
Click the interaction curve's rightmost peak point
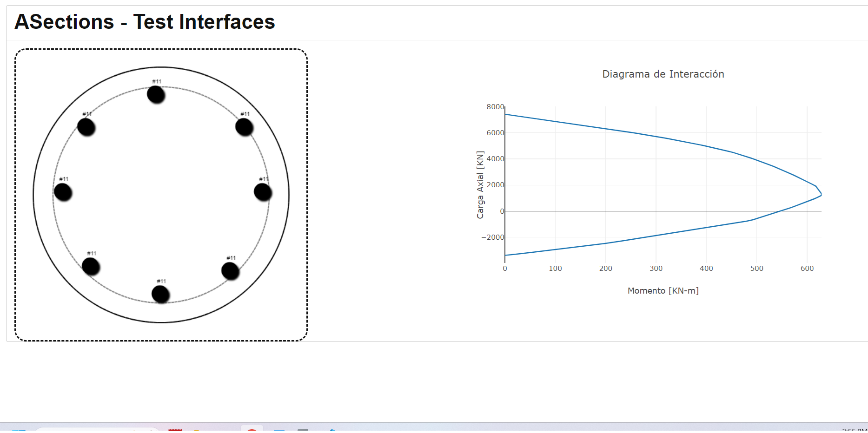pyautogui.click(x=821, y=194)
